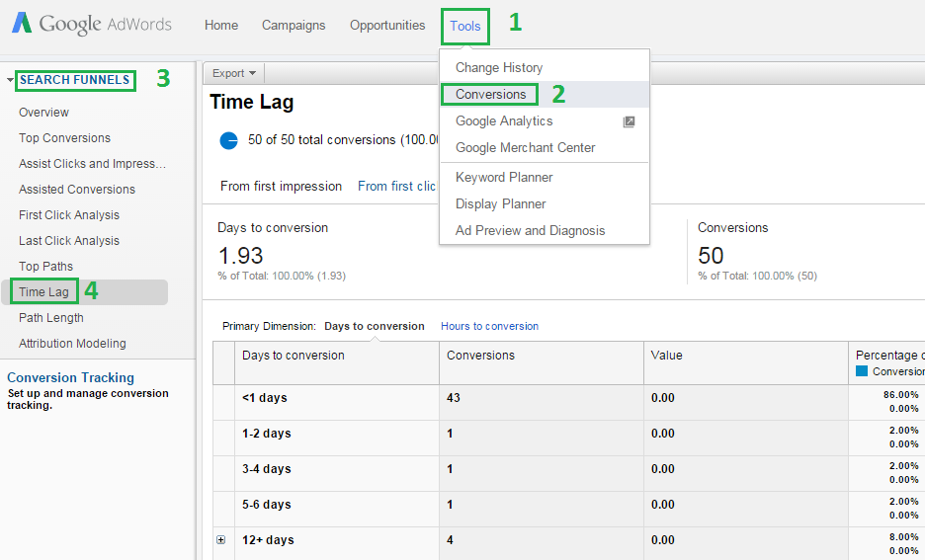This screenshot has height=560, width=925.
Task: Click the 8.00% percentage cell
Action: click(x=904, y=537)
